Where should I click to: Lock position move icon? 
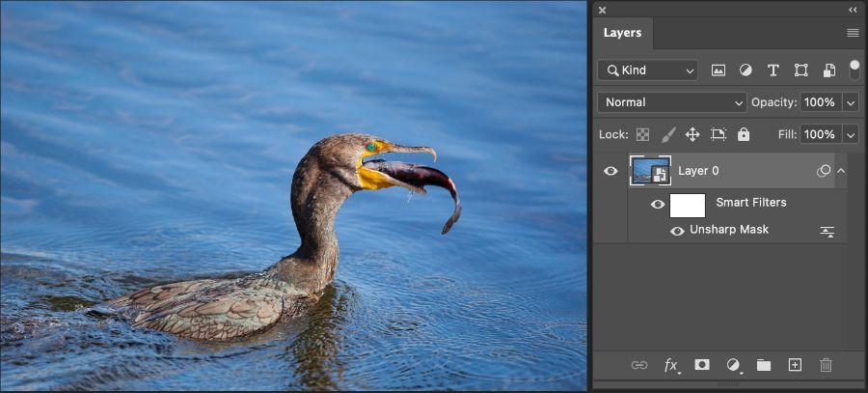point(692,134)
